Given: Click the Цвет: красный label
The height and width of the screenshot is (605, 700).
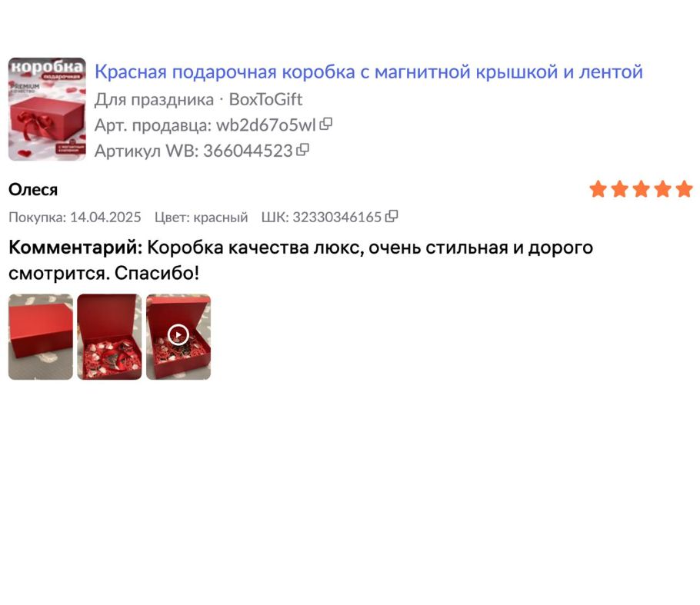Looking at the screenshot, I should pos(201,218).
